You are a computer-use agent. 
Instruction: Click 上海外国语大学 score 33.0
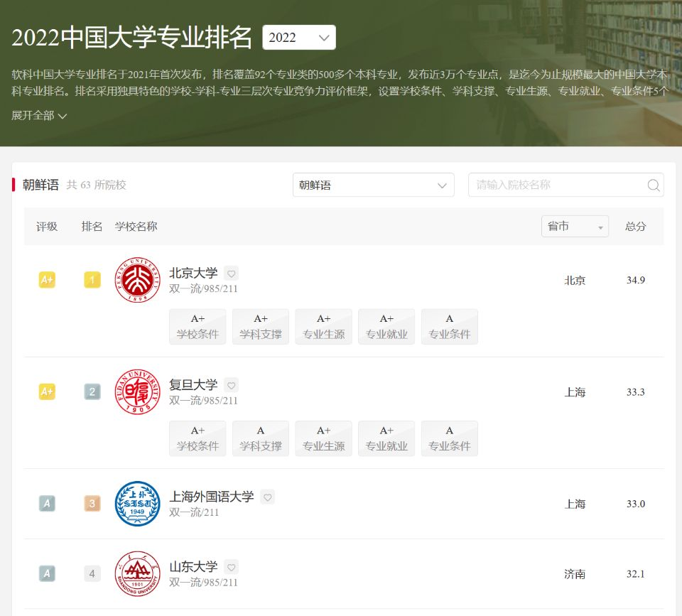click(x=635, y=504)
